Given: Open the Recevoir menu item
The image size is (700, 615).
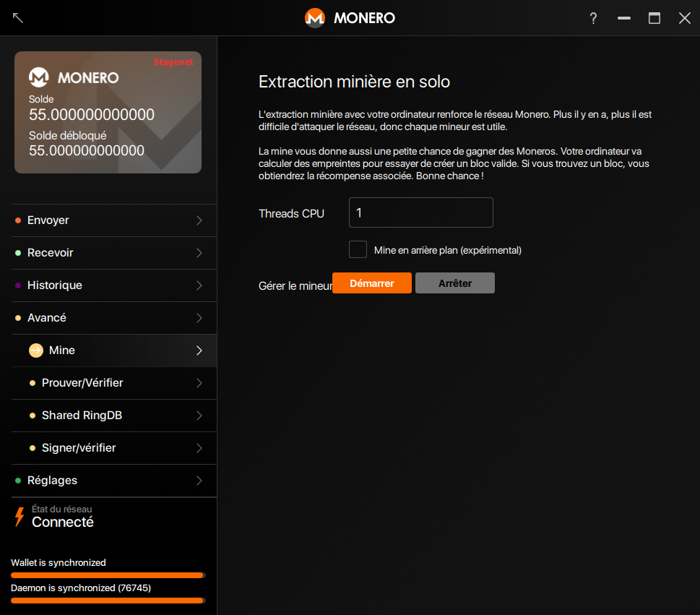Looking at the screenshot, I should (x=114, y=253).
